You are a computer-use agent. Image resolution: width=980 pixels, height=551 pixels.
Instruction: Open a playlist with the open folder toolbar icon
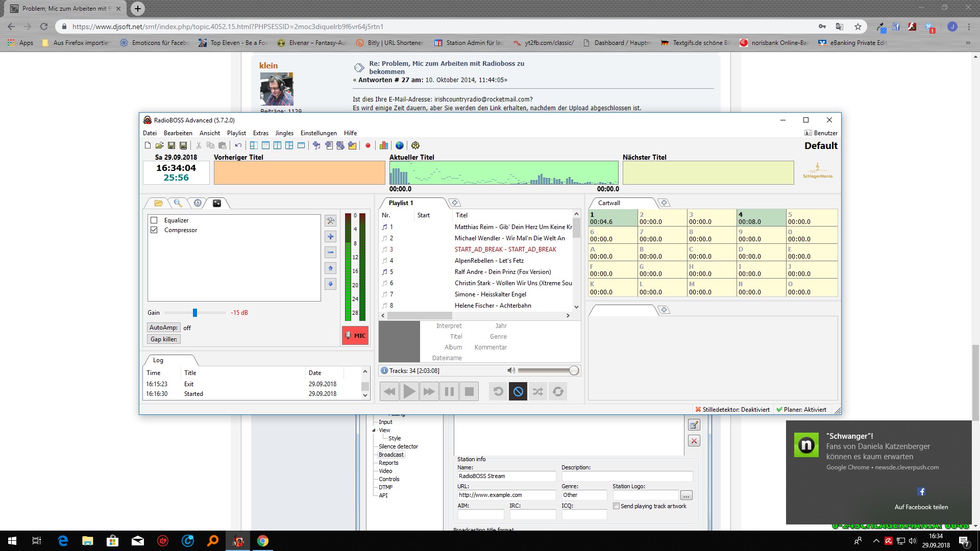(x=159, y=146)
